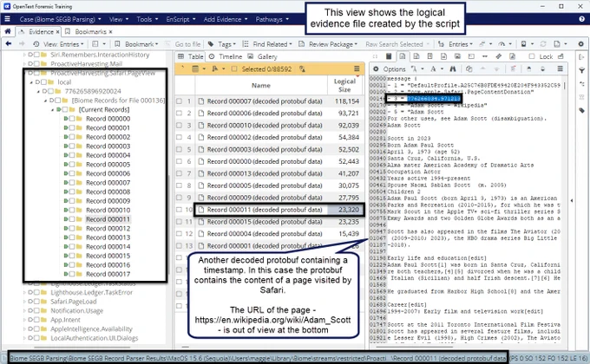
Task: Jump to bottom of text with down-arrow icon
Action: [x=542, y=68]
